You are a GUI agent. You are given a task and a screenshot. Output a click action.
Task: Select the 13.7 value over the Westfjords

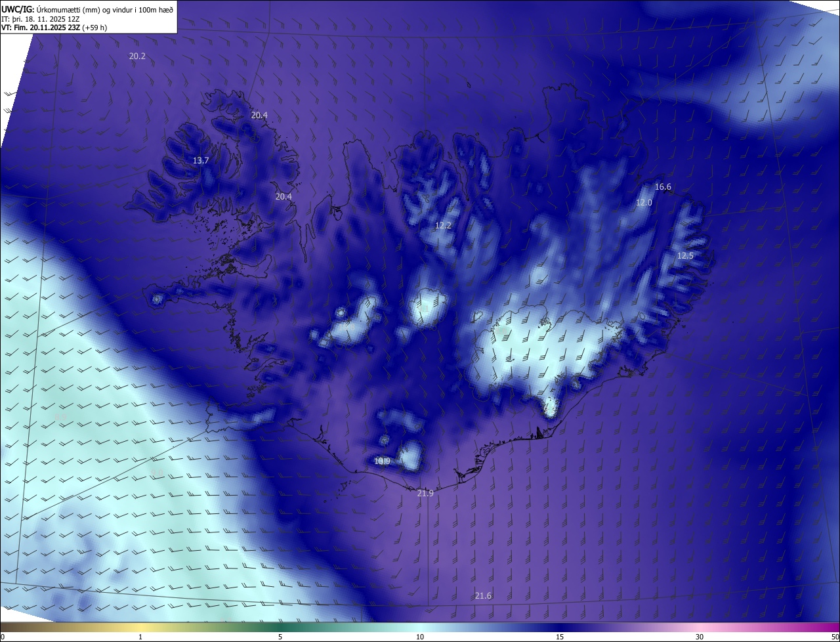[201, 161]
